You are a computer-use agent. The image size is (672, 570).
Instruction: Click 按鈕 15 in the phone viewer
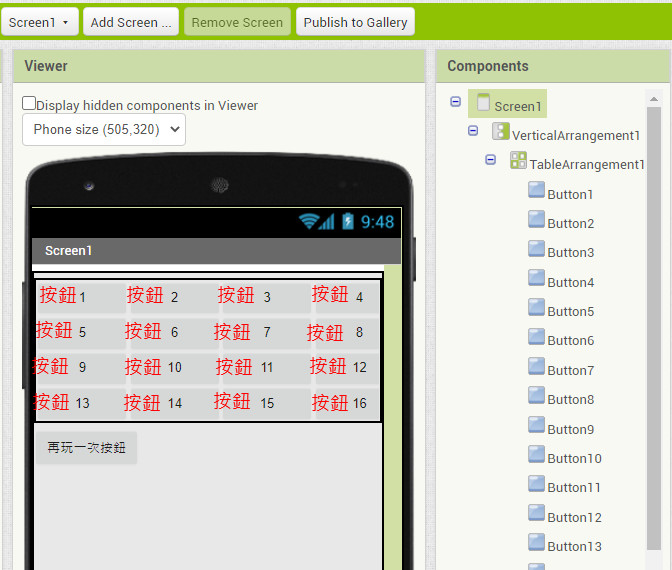pos(266,403)
